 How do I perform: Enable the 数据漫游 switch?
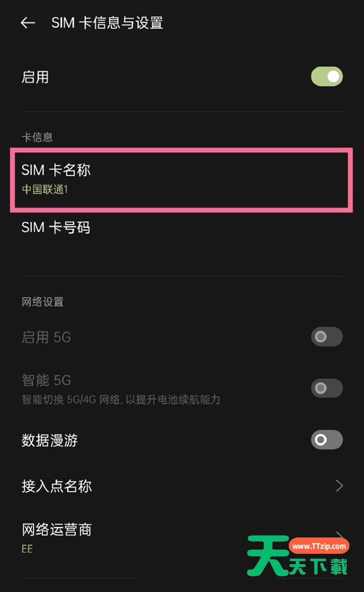(327, 440)
